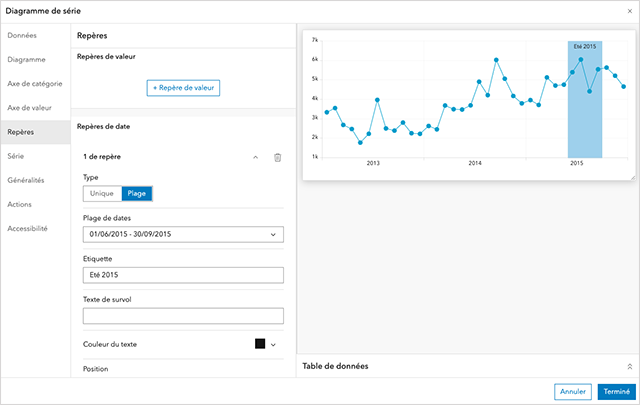Collapse the 1 de repère section
The image size is (640, 405).
click(x=256, y=157)
